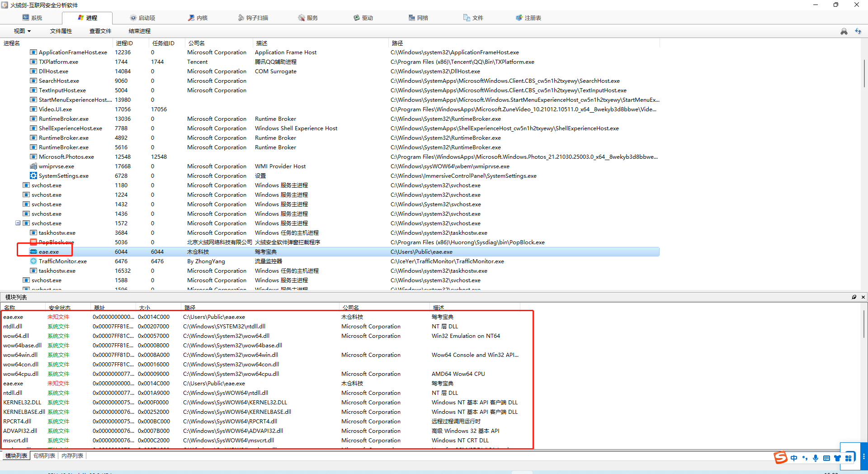The width and height of the screenshot is (868, 474).
Task: Switch to the 网络 tab
Action: point(419,18)
